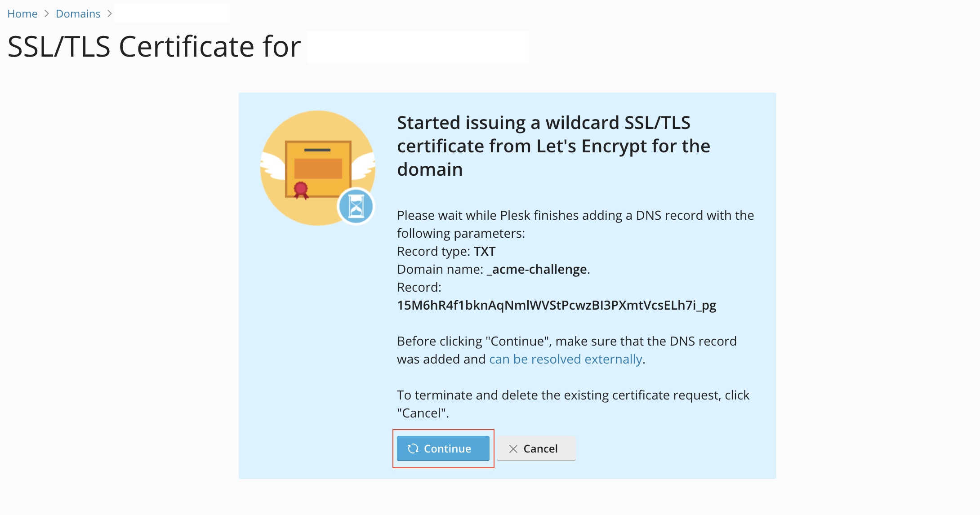Screen dimensions: 980x515
Task: Open the "can be resolved externally" link
Action: click(566, 359)
